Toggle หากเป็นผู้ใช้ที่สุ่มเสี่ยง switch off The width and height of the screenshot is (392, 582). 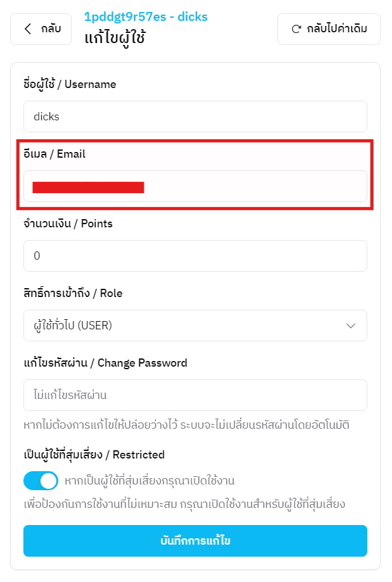click(x=40, y=481)
